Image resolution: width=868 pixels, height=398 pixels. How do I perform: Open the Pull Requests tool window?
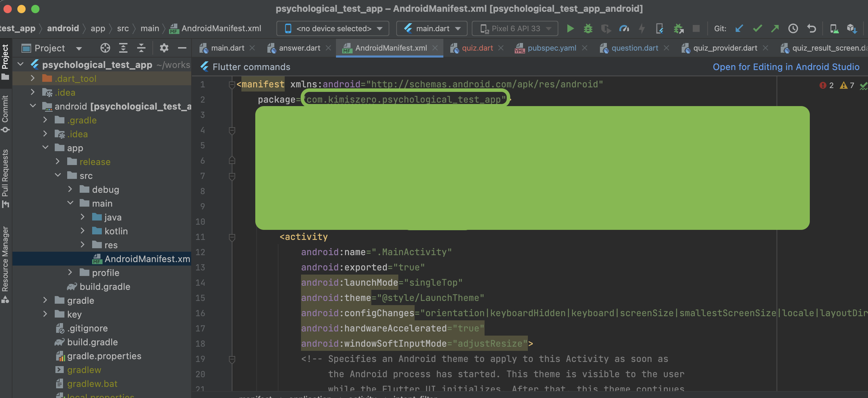(5, 178)
